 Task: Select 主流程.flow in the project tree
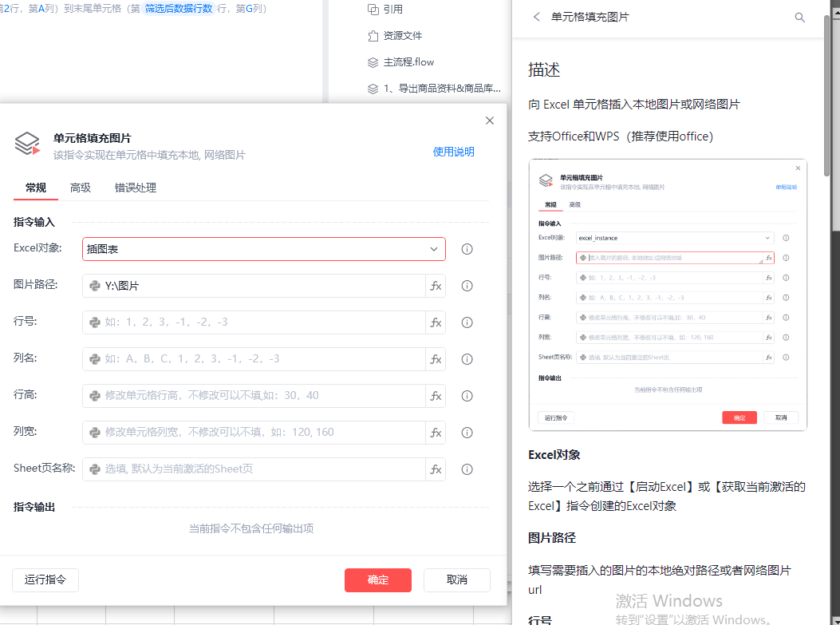pos(408,62)
